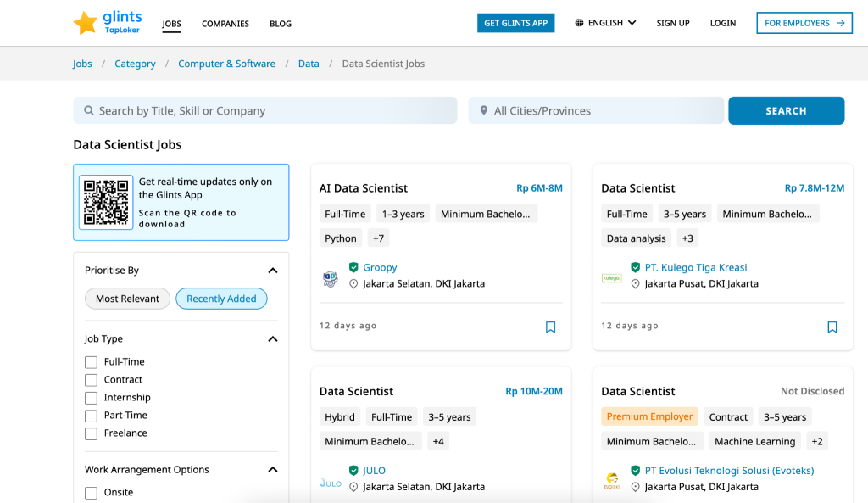Open the Blog navigation tab

point(281,24)
